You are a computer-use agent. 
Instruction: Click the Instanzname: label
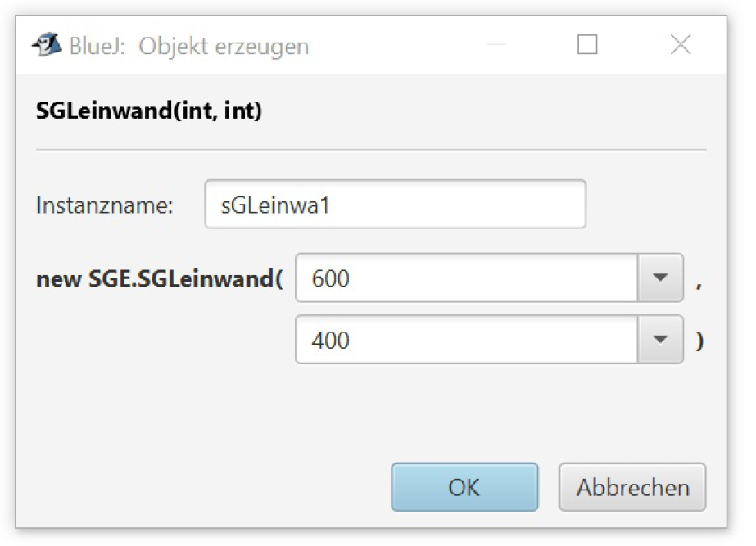[x=105, y=205]
